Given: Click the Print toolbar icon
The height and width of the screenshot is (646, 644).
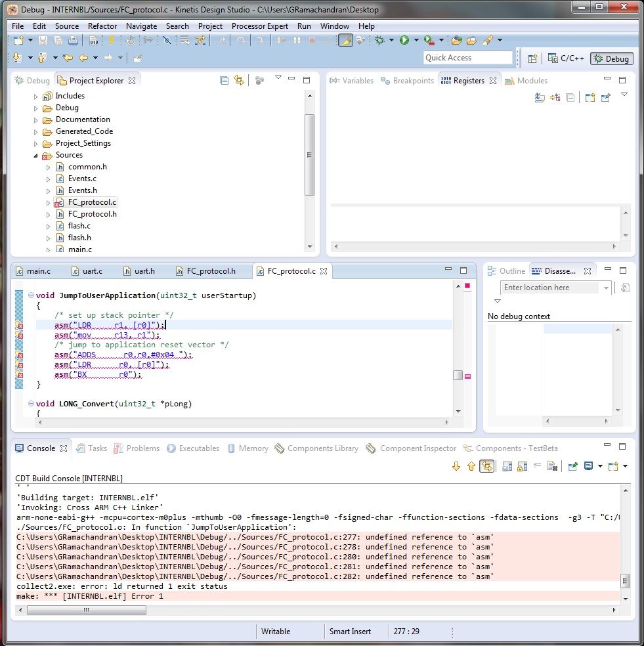Looking at the screenshot, I should [x=73, y=41].
